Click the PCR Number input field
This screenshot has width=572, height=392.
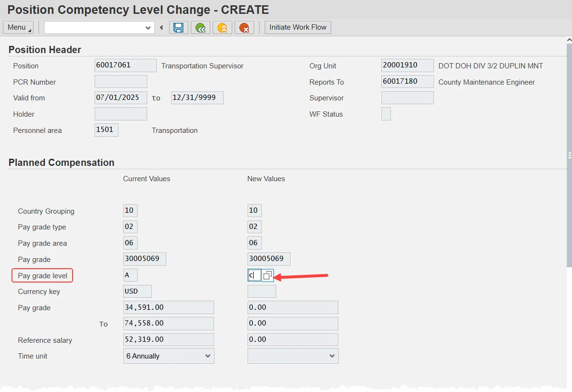pos(120,82)
